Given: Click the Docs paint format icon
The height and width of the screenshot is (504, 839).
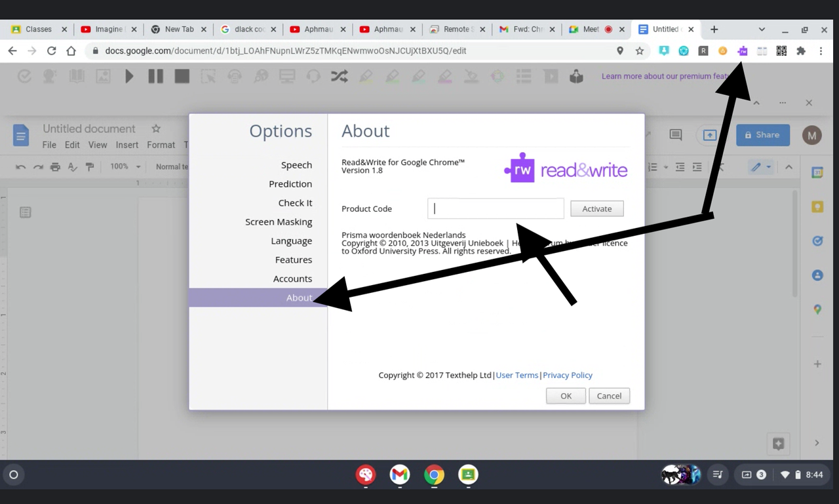Looking at the screenshot, I should (90, 167).
